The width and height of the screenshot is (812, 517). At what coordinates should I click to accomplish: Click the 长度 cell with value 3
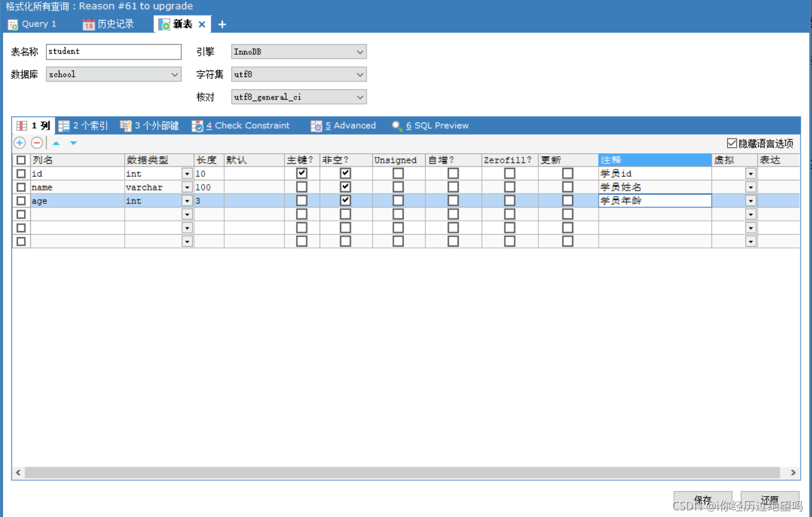click(x=209, y=201)
